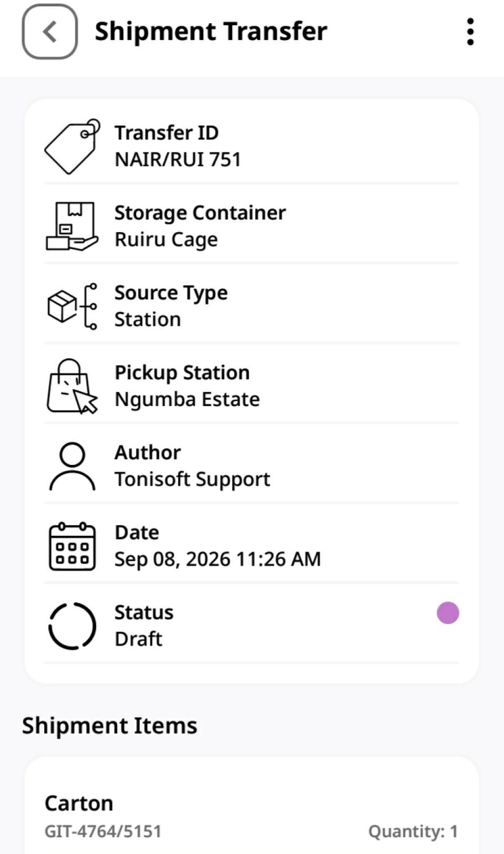Tap the Ngumba Estate pickup station value
This screenshot has width=504, height=854.
tap(187, 399)
